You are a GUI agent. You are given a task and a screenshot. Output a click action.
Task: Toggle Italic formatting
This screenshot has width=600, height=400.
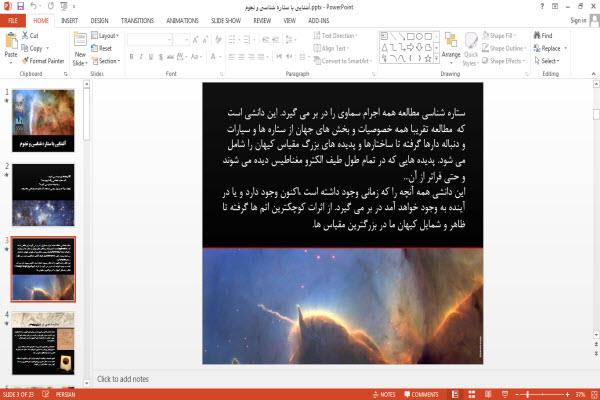coord(141,57)
